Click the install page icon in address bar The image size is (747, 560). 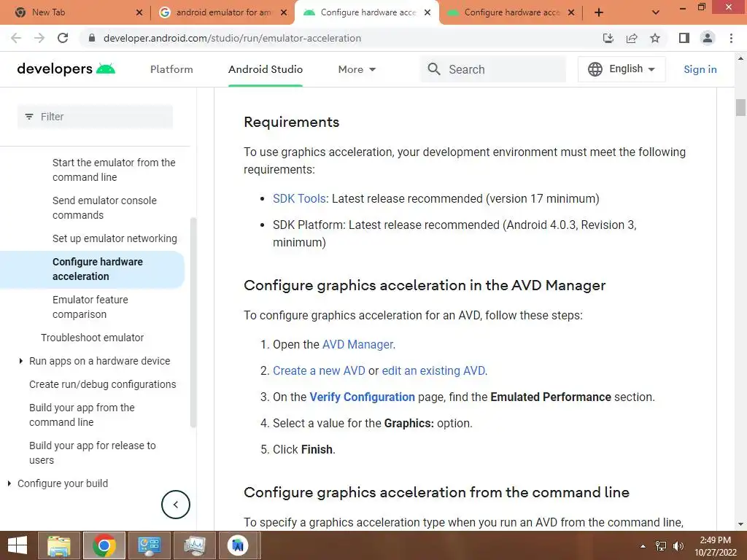[x=608, y=38]
